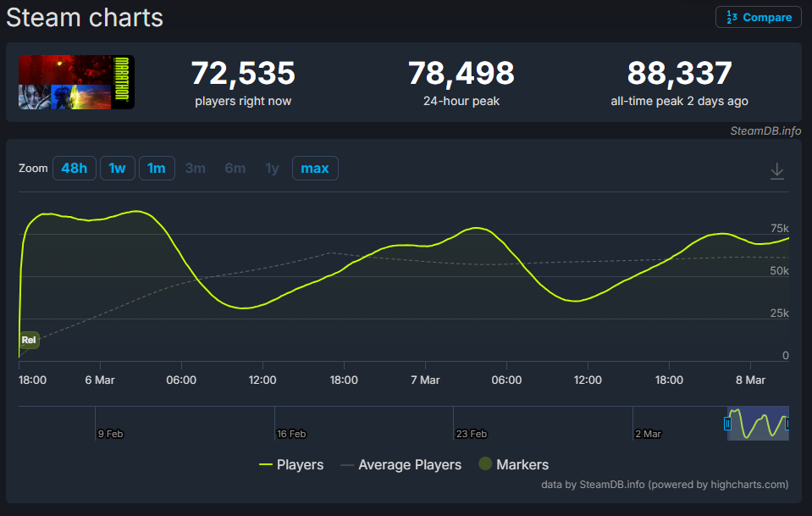Viewport: 812px width, 516px height.
Task: Select the disabled 3m zoom option
Action: coord(196,169)
